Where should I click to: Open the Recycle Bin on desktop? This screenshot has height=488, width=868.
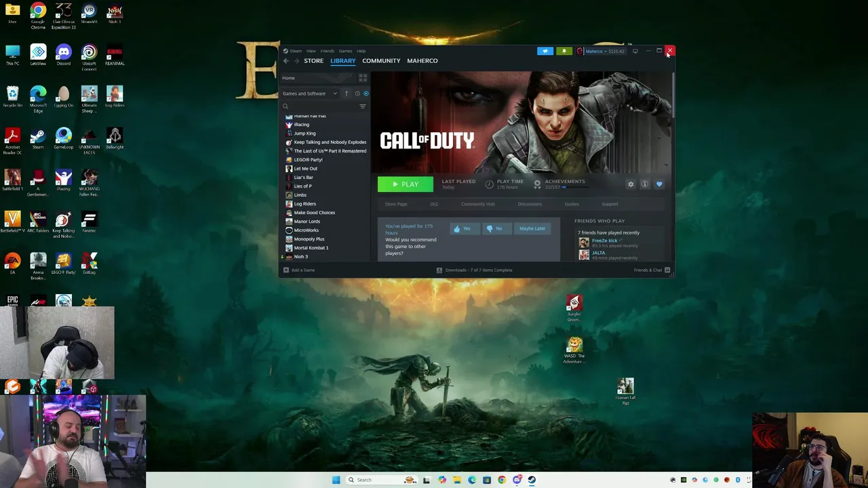click(x=12, y=97)
